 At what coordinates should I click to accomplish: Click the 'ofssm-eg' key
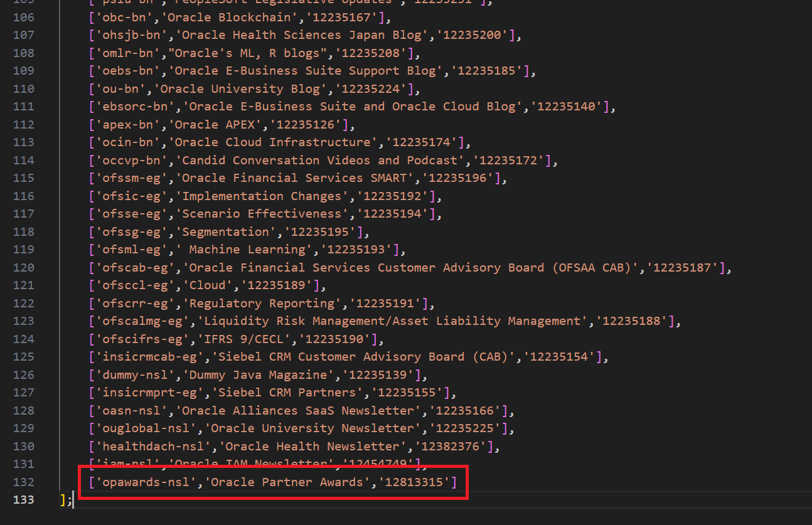[x=131, y=178]
